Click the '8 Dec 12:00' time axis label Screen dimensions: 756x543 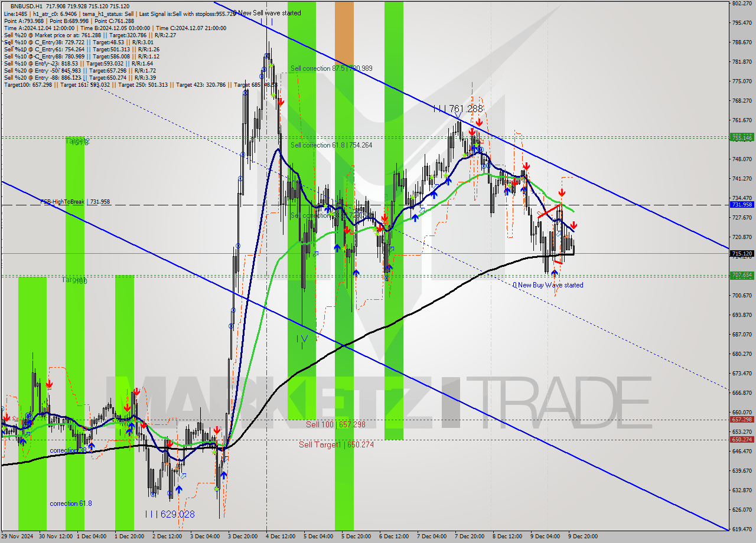coord(507,537)
